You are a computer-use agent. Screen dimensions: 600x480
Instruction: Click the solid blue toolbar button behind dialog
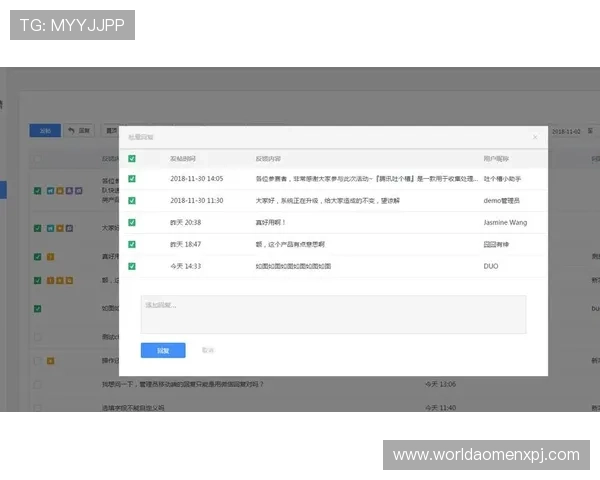(45, 131)
